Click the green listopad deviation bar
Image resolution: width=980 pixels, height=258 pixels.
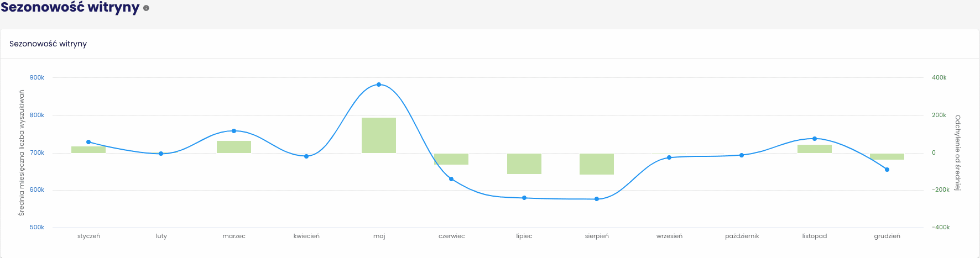pos(815,149)
